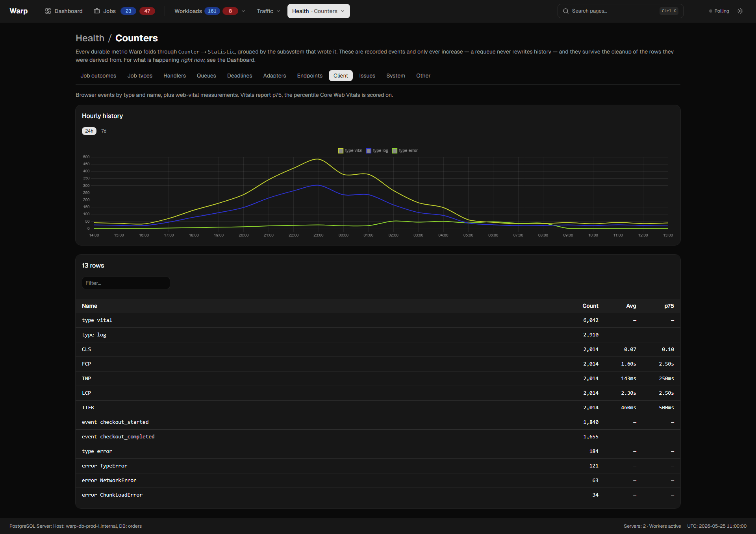Toggle the light theme sun icon
This screenshot has height=534, width=756.
coord(740,11)
